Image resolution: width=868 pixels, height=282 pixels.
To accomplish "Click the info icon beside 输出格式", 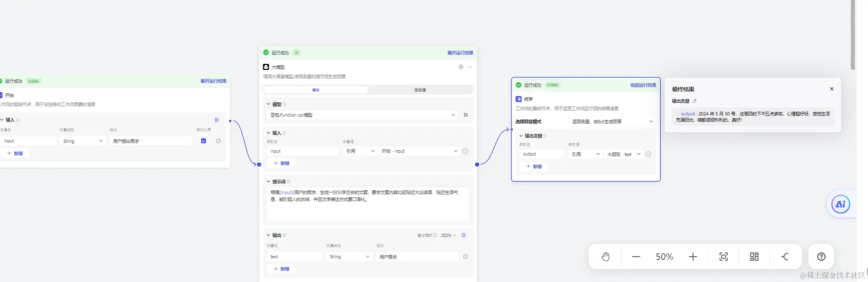I will click(x=435, y=235).
